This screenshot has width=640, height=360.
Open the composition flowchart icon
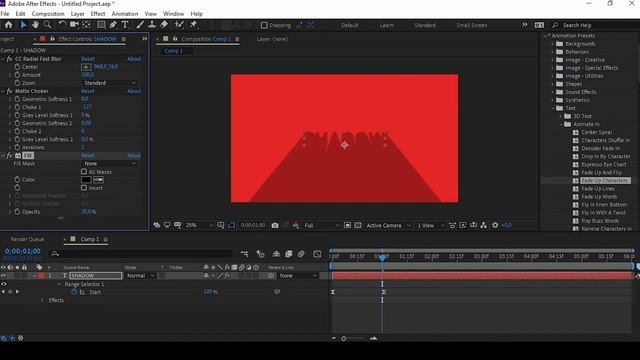click(x=484, y=225)
